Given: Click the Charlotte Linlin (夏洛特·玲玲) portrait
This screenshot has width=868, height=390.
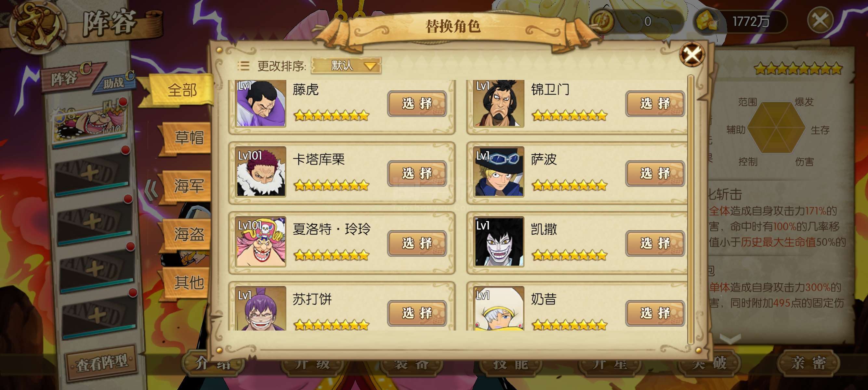Looking at the screenshot, I should (x=260, y=241).
